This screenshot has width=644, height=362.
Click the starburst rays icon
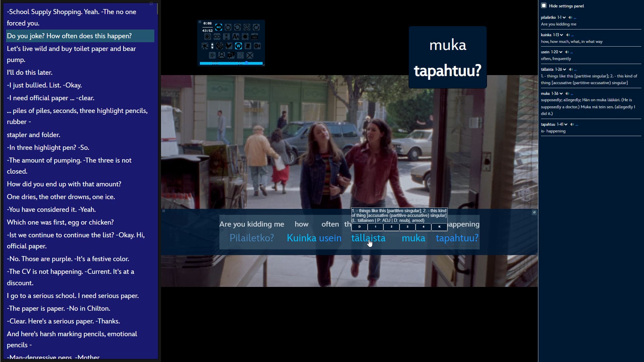click(x=205, y=46)
